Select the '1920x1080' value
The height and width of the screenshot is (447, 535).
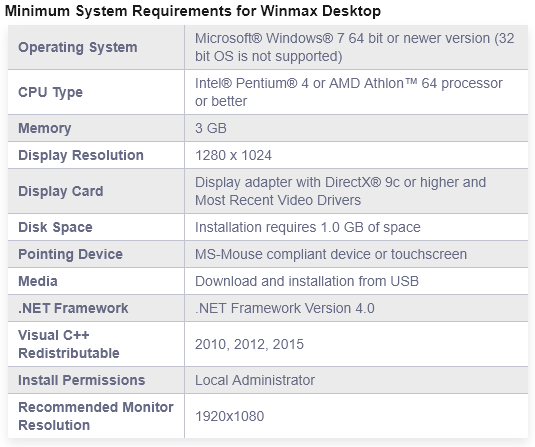(230, 416)
